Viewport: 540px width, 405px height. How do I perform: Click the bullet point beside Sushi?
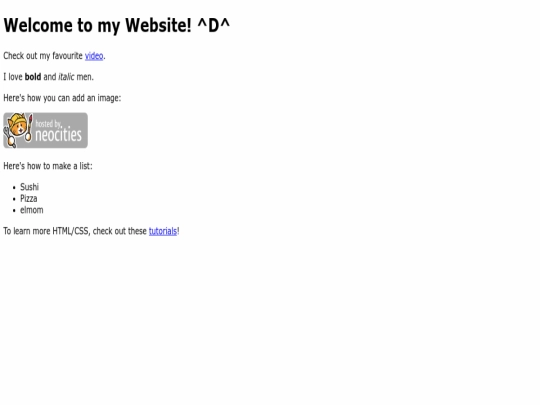(14, 188)
